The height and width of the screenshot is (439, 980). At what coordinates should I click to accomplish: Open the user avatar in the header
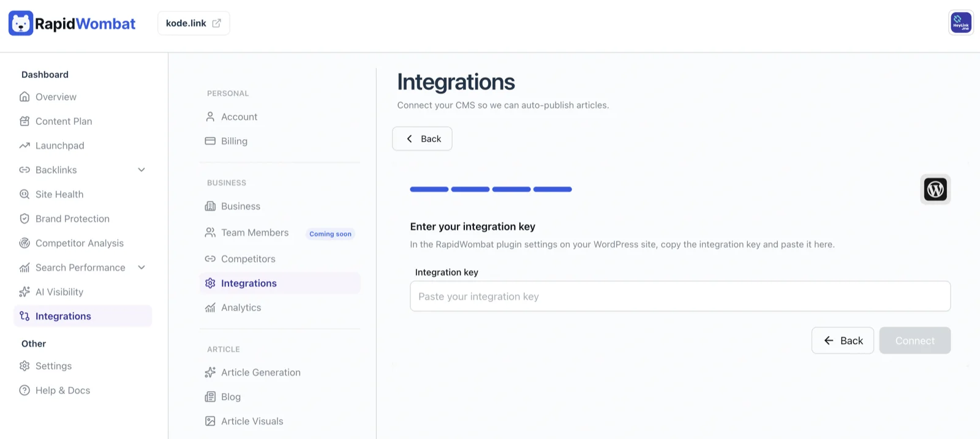click(x=961, y=23)
